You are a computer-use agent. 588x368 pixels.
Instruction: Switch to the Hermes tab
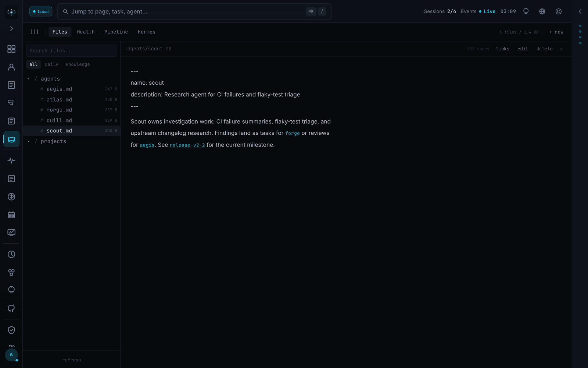click(147, 32)
